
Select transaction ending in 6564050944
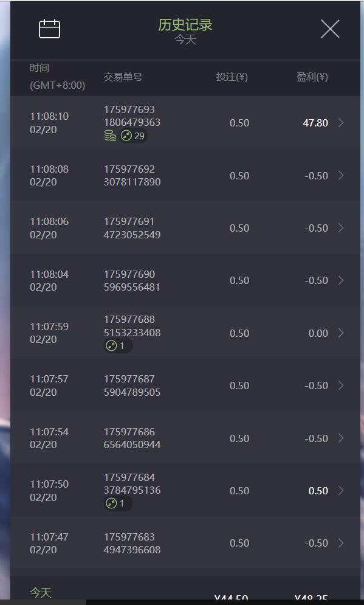pos(185,438)
